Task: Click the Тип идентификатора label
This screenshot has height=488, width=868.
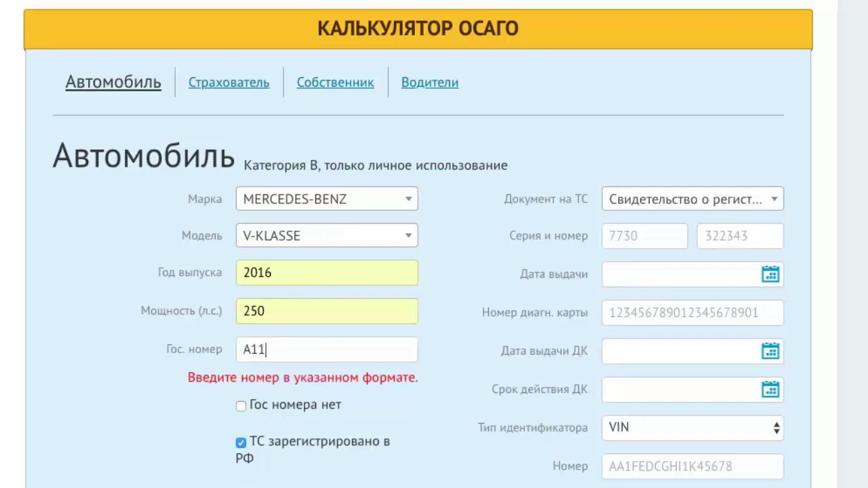Action: click(532, 428)
